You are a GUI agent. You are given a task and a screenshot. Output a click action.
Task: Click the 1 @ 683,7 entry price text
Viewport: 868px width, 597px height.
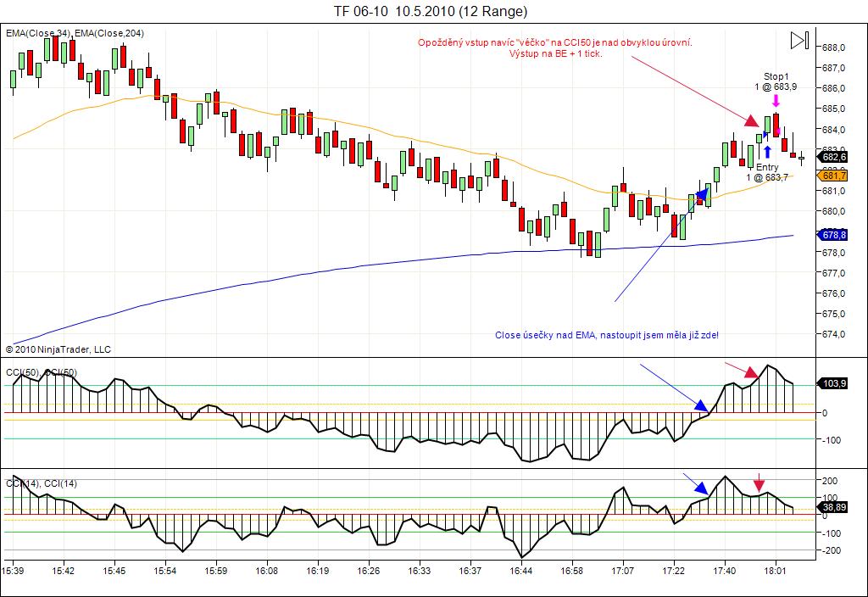click(766, 178)
